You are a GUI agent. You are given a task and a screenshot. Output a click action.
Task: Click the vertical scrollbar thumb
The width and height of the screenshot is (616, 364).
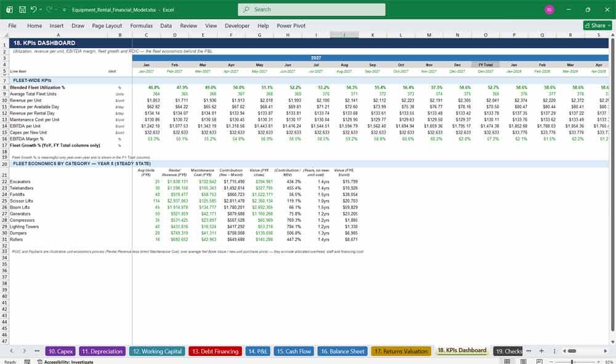[x=612, y=185]
